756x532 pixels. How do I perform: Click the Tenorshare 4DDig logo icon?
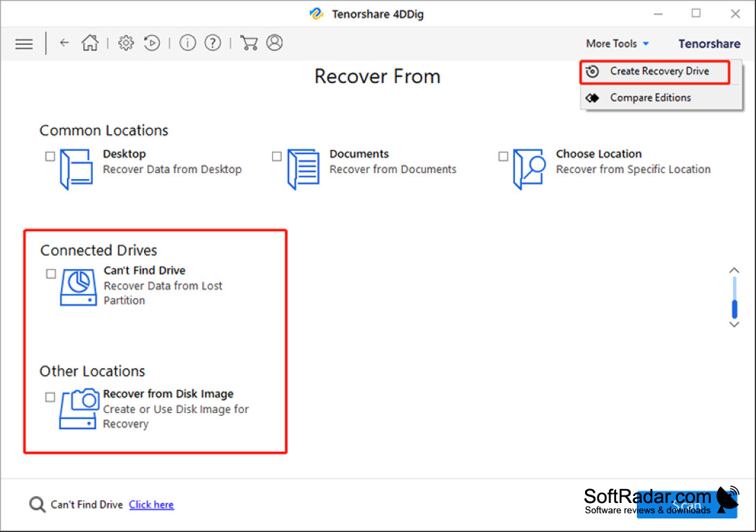pyautogui.click(x=316, y=14)
